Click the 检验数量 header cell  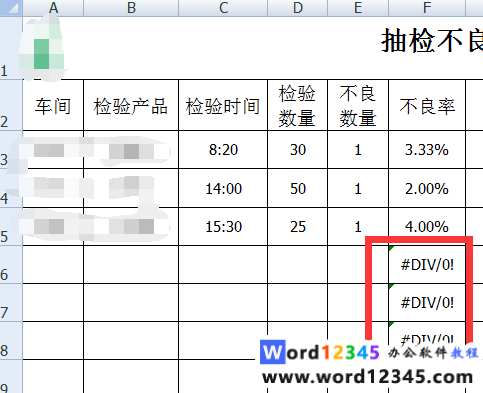pyautogui.click(x=298, y=105)
